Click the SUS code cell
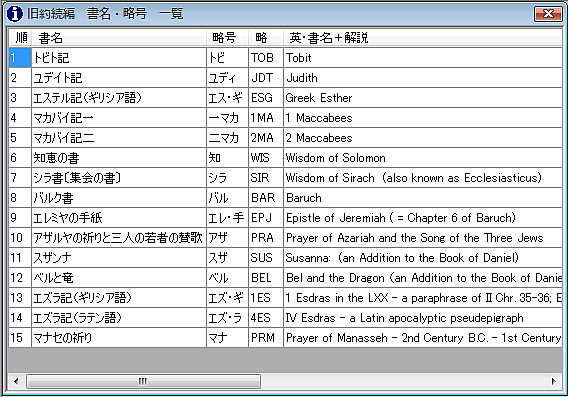 pyautogui.click(x=266, y=258)
